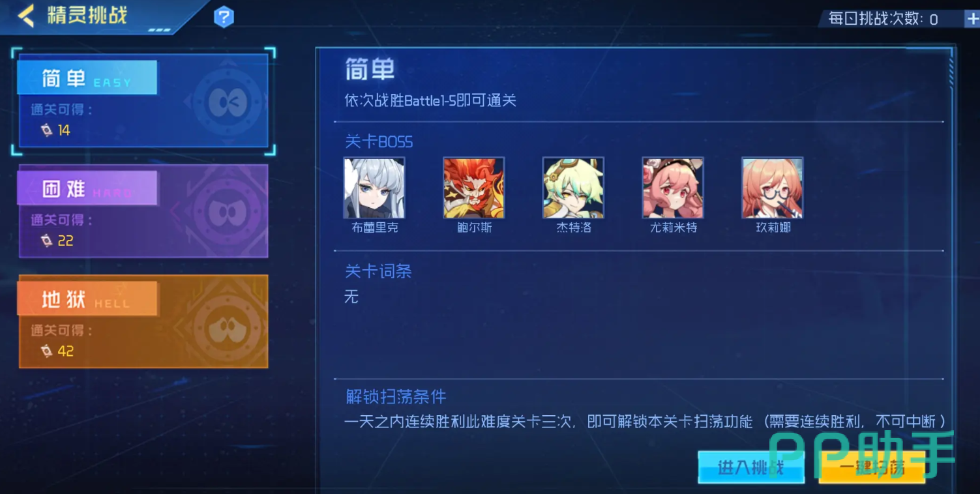Switch to the 困难 HARD difficulty tab
Screen dimensions: 980x494
point(143,211)
